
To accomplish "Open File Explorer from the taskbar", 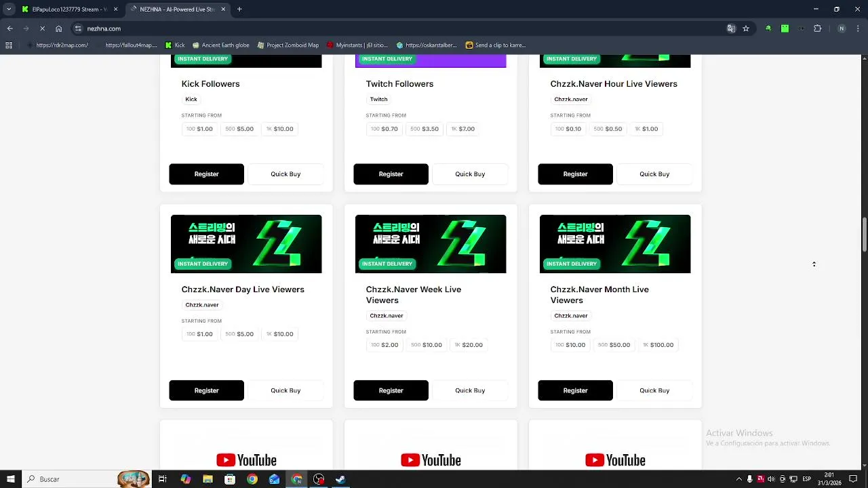I will [x=208, y=479].
